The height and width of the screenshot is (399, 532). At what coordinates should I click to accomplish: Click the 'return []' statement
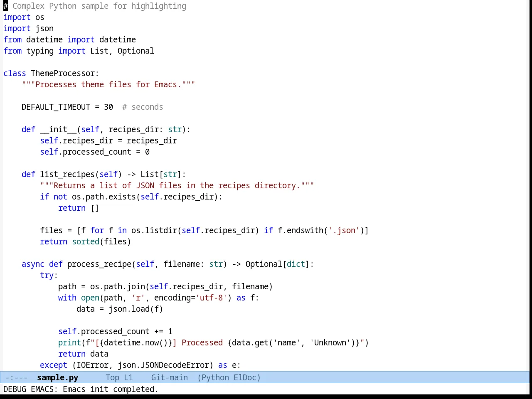79,208
